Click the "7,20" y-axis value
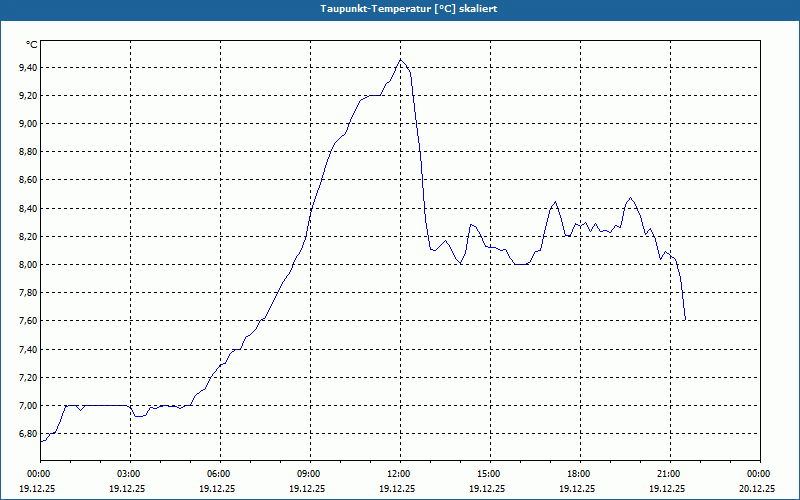Screen dimensions: 800x500 (x=29, y=378)
